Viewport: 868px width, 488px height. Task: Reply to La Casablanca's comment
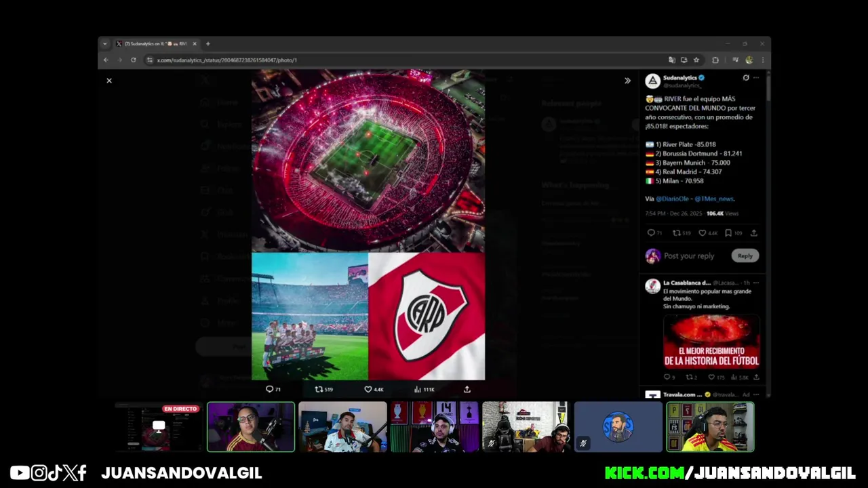pos(669,378)
